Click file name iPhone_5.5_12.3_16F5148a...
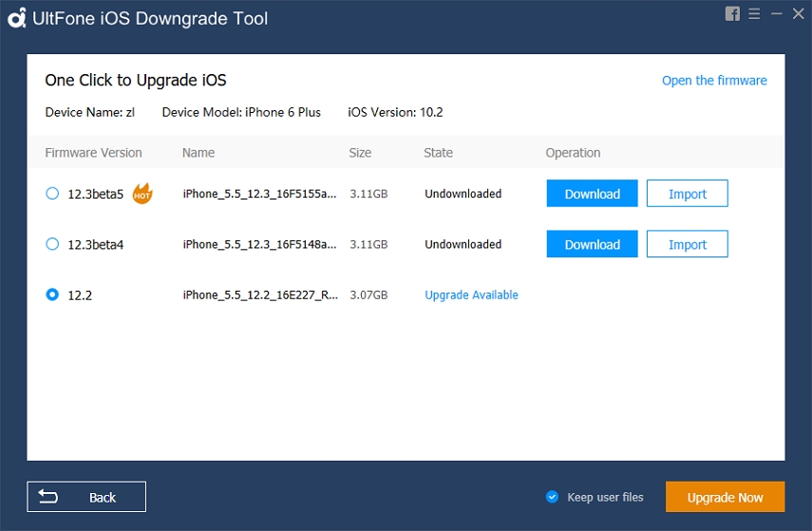This screenshot has height=531, width=812. point(259,244)
